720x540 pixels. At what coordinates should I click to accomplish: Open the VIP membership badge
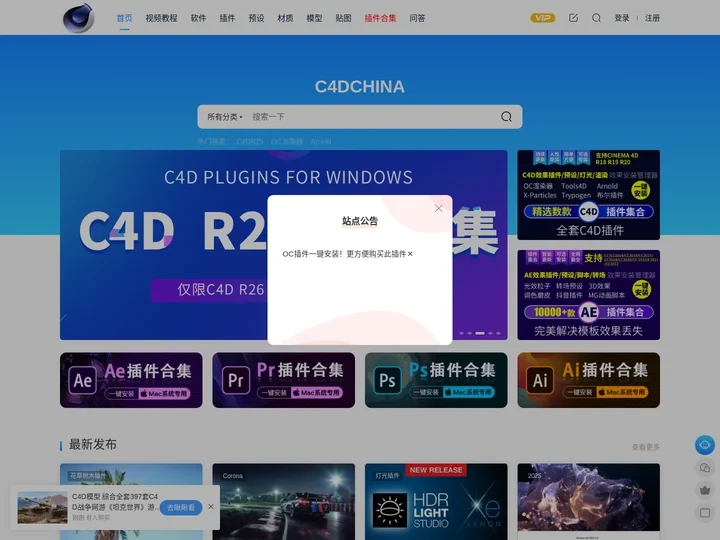click(x=543, y=18)
